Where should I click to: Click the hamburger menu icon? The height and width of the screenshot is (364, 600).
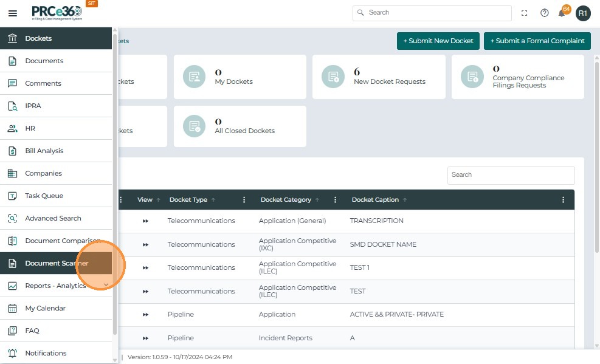[x=12, y=13]
